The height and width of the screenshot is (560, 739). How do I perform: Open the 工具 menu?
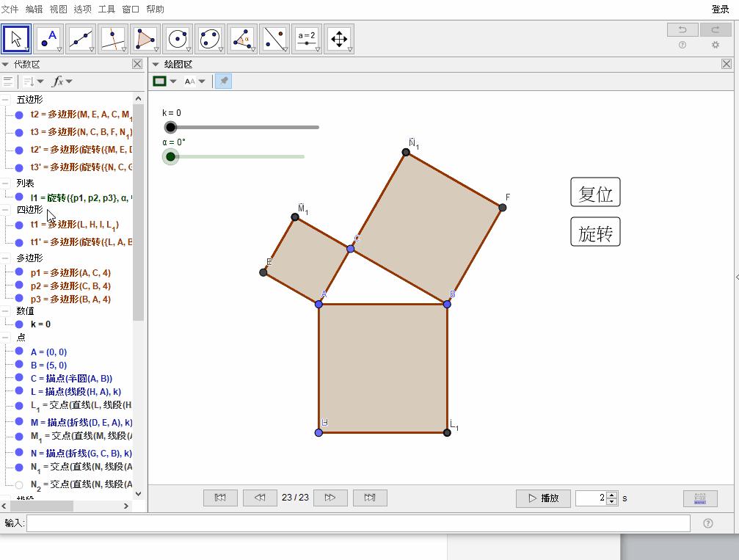tap(106, 10)
